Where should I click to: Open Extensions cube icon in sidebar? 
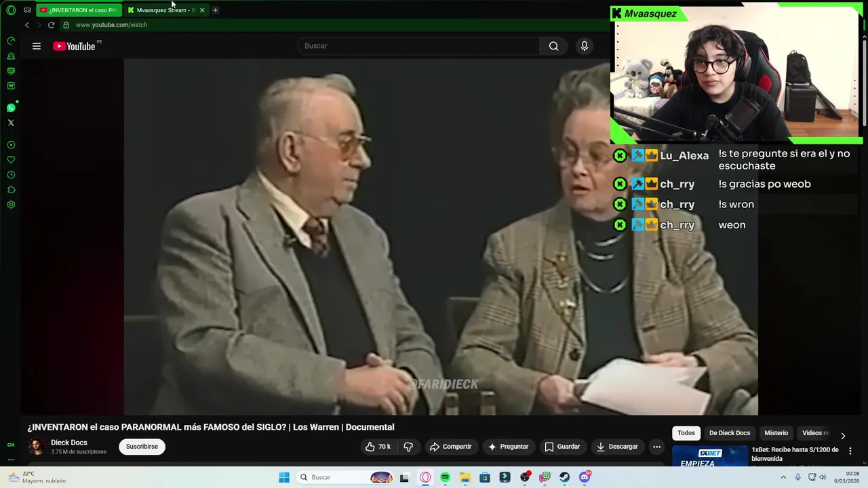pos(11,190)
